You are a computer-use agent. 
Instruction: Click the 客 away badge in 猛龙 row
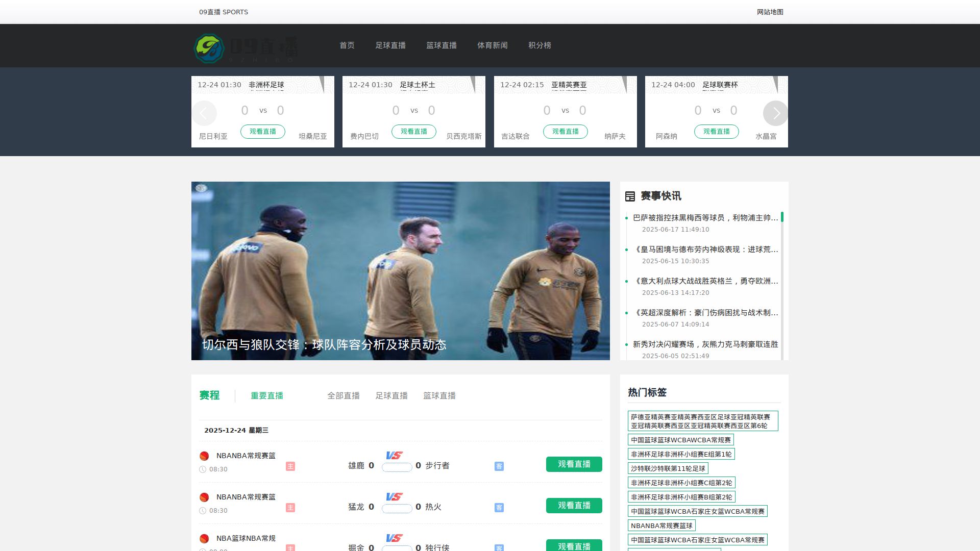click(499, 508)
